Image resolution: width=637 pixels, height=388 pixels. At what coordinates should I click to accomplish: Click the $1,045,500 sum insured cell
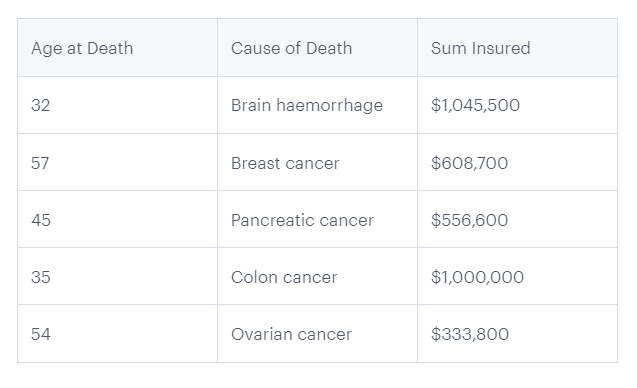[518, 105]
